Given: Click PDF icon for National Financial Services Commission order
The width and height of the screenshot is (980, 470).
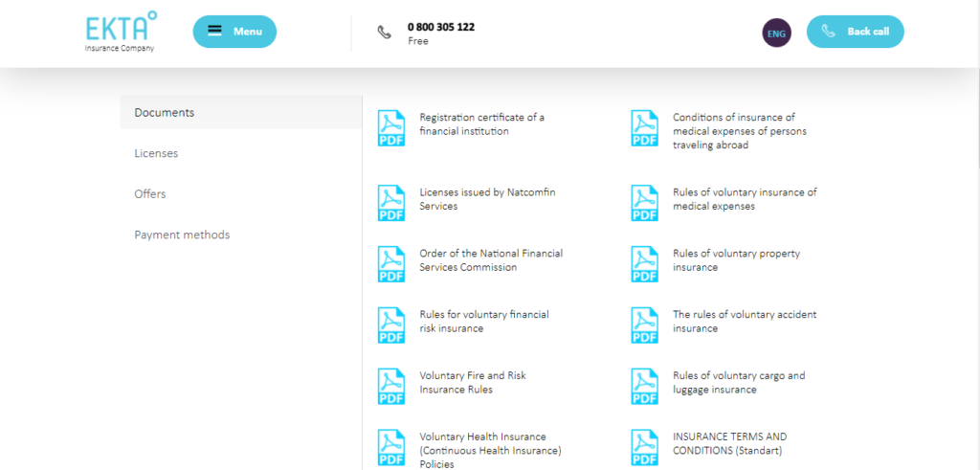Looking at the screenshot, I should pos(391,264).
